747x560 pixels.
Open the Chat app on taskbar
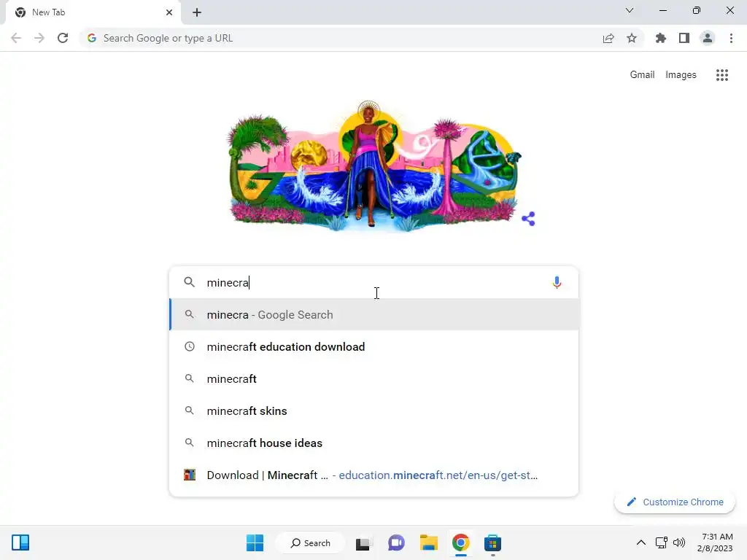point(396,542)
